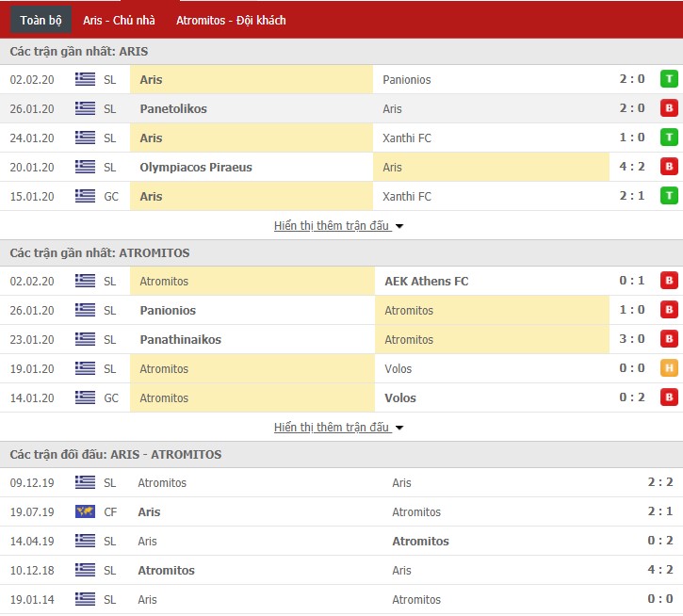683x616 pixels.
Task: Click Panionios away team in Aris 02.02.20 row
Action: coord(407,80)
